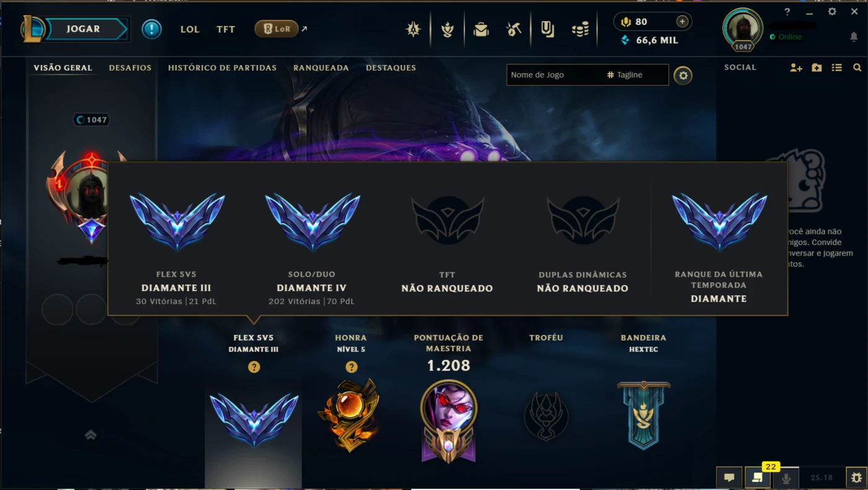The height and width of the screenshot is (490, 868).
Task: Click the Nome de Jogo input field
Action: 555,74
